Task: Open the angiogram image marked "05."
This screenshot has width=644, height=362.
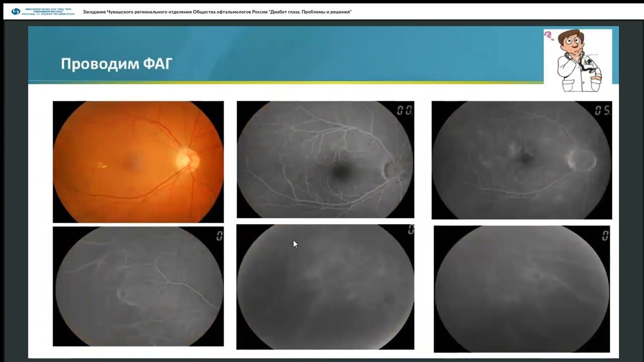Action: click(522, 160)
